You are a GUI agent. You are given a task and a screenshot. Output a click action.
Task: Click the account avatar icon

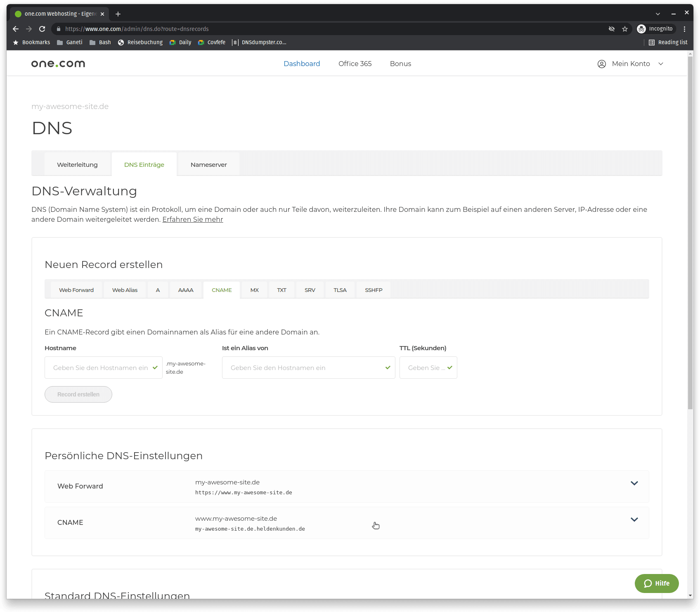(602, 64)
